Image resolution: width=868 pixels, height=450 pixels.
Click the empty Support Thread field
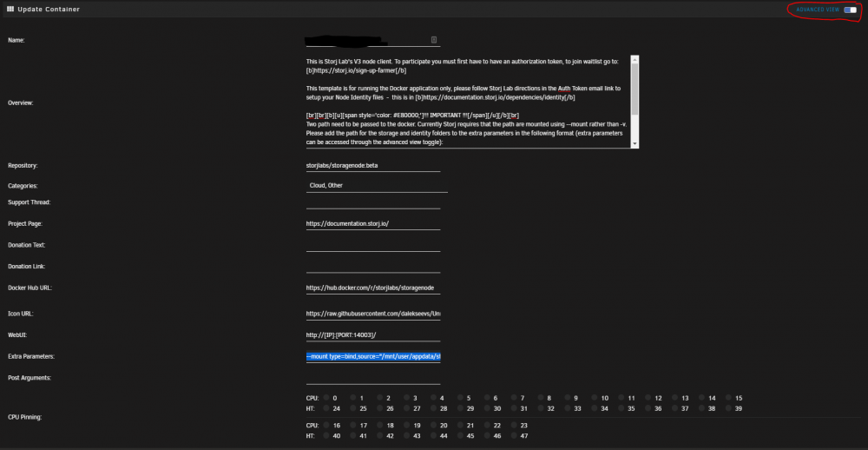pos(373,202)
